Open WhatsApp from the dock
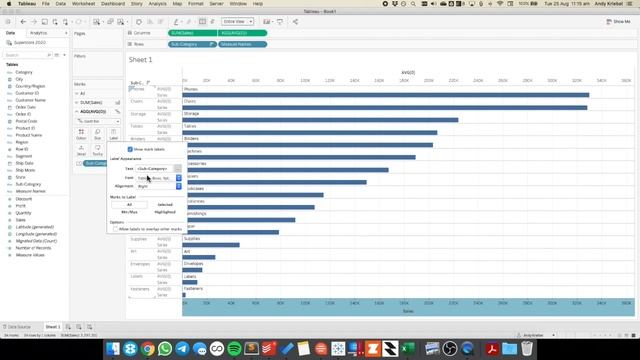This screenshot has width=640, height=360. [x=165, y=349]
